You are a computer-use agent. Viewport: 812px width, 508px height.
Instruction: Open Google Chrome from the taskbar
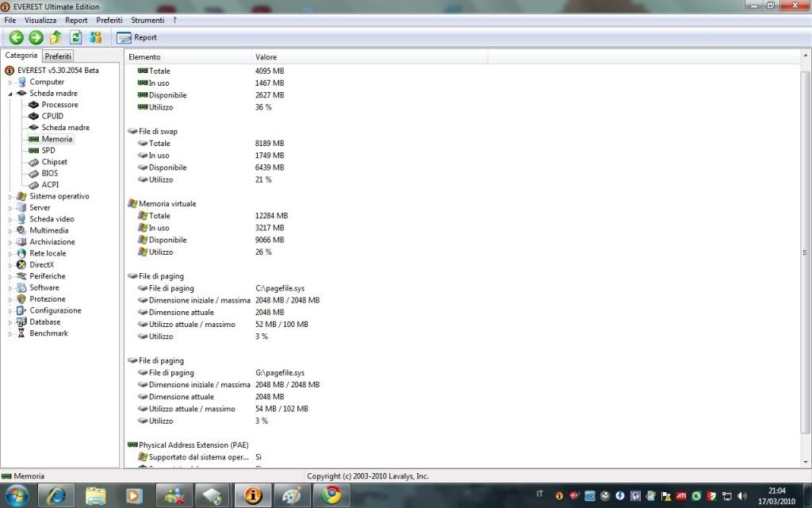pyautogui.click(x=331, y=495)
